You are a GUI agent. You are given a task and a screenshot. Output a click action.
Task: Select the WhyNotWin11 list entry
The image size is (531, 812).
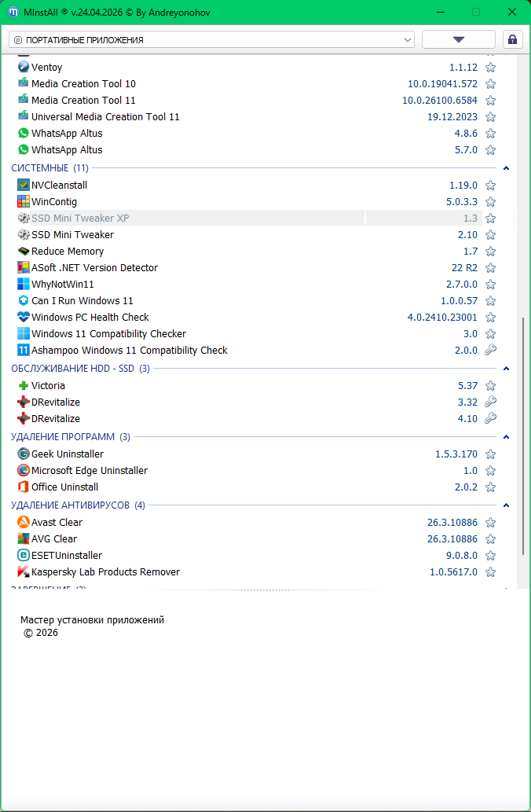[63, 285]
